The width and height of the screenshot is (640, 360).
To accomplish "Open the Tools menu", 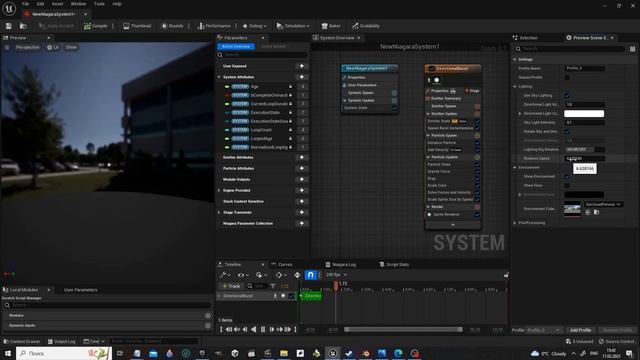I will pos(99,4).
